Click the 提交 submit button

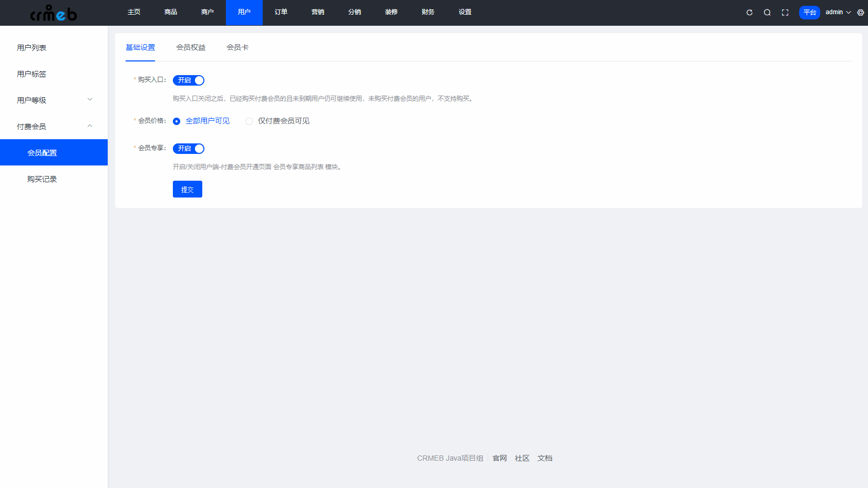(188, 189)
